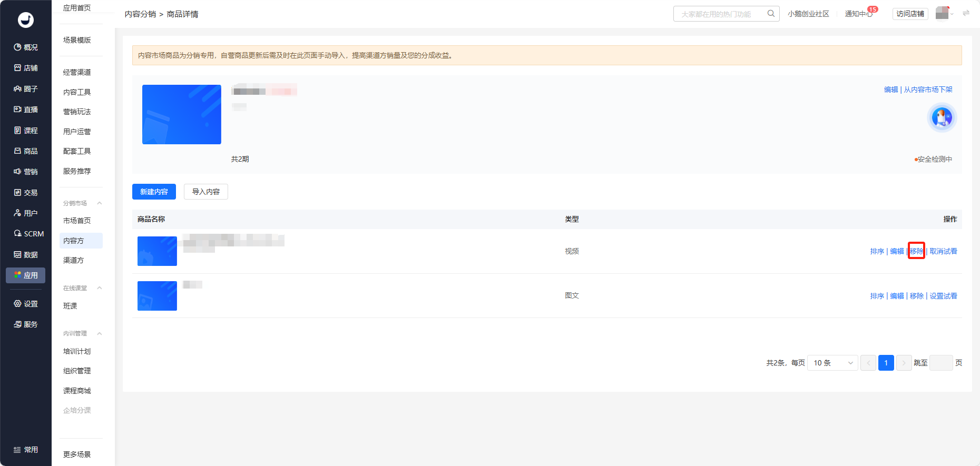Click the app logo in the sidebar
Image resolution: width=980 pixels, height=466 pixels.
point(26,20)
